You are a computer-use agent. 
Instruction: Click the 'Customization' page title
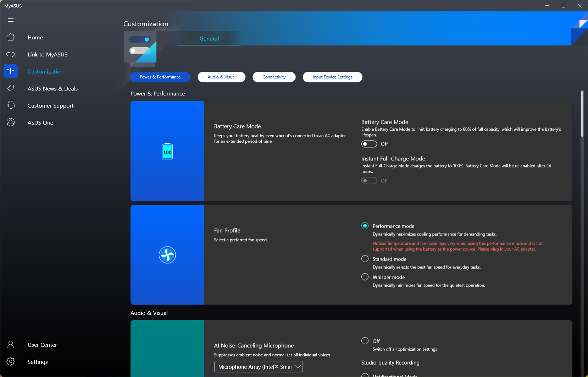(x=146, y=24)
